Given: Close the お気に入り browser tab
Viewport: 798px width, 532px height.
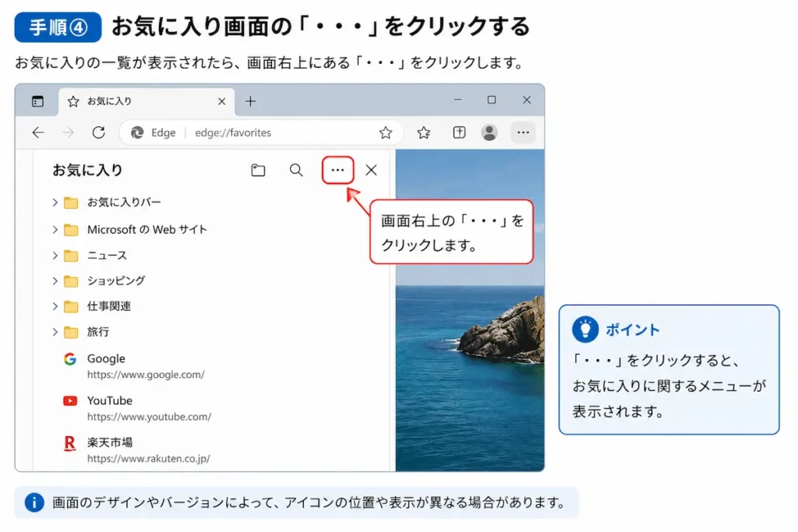Looking at the screenshot, I should click(x=221, y=101).
